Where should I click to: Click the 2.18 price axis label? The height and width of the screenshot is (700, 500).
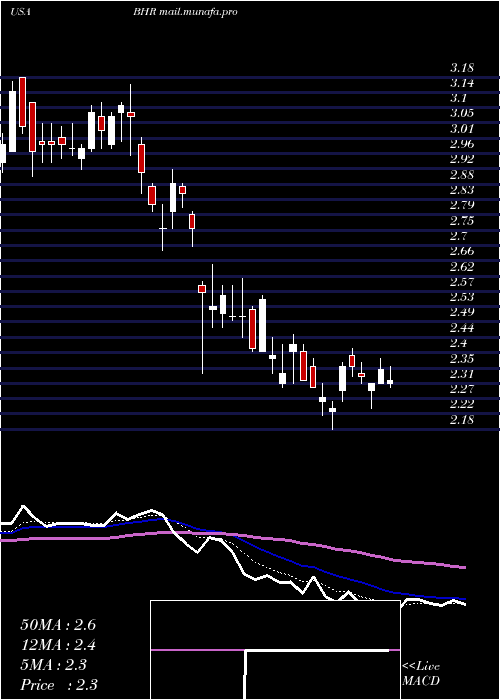coord(462,420)
